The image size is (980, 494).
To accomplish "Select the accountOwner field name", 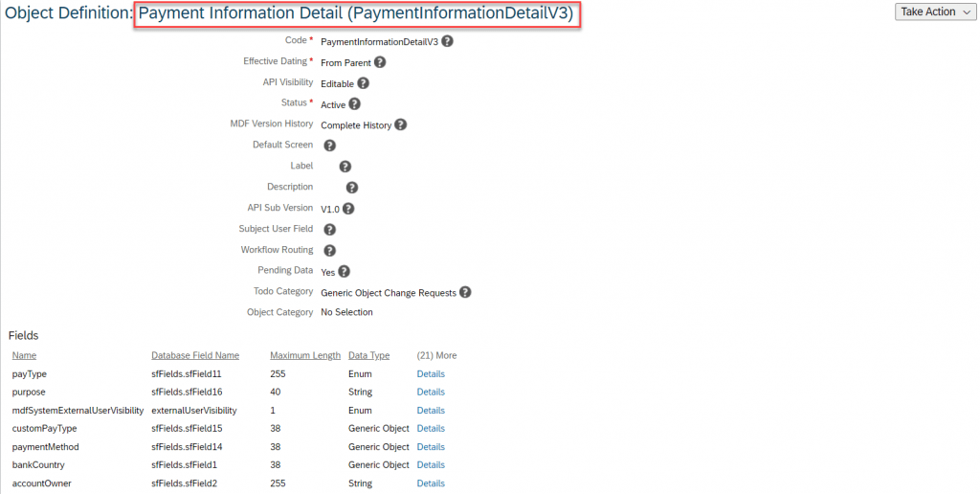I will [42, 483].
